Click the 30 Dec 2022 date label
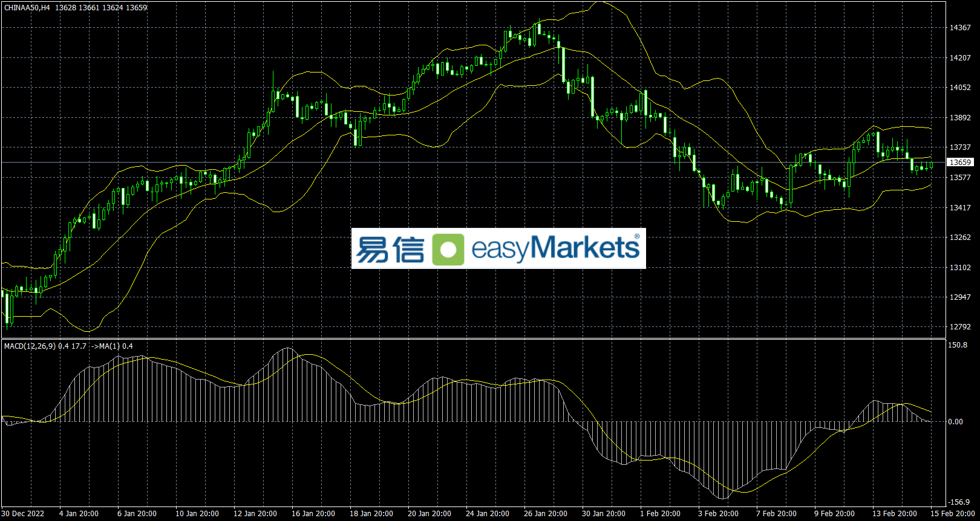 [x=23, y=514]
